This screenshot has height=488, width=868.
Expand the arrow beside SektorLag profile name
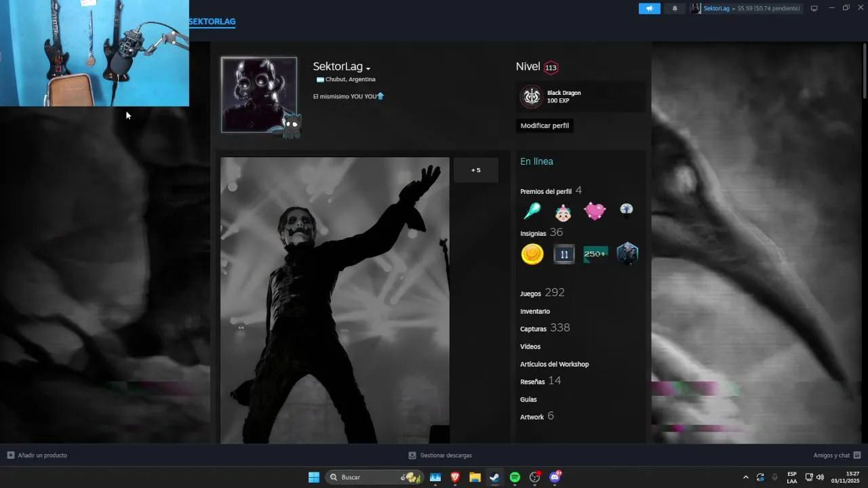[368, 68]
